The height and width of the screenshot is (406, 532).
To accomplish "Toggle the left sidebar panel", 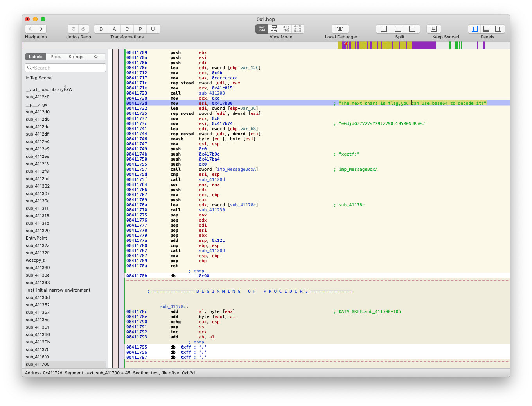I will pos(474,29).
